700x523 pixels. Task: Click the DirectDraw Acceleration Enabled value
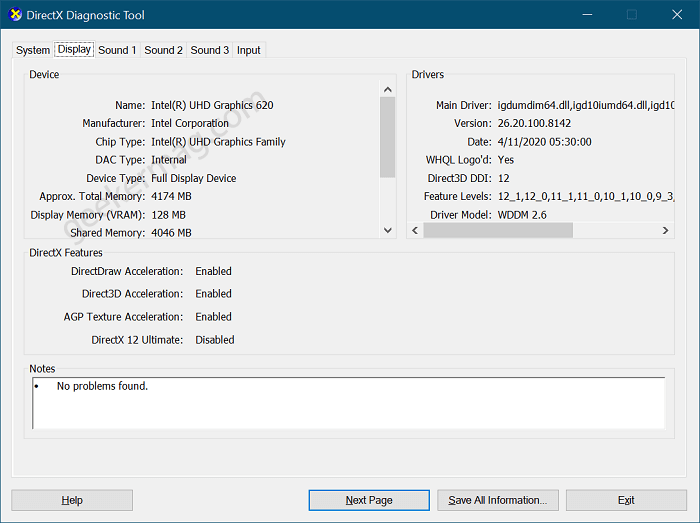213,271
